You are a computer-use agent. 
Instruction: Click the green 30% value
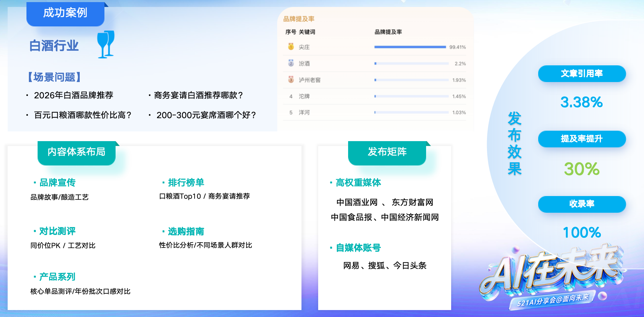point(582,169)
